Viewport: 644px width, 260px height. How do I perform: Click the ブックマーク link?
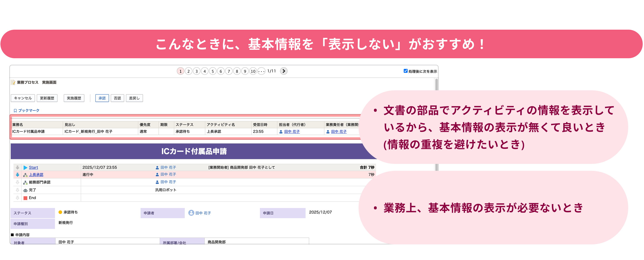coord(29,110)
